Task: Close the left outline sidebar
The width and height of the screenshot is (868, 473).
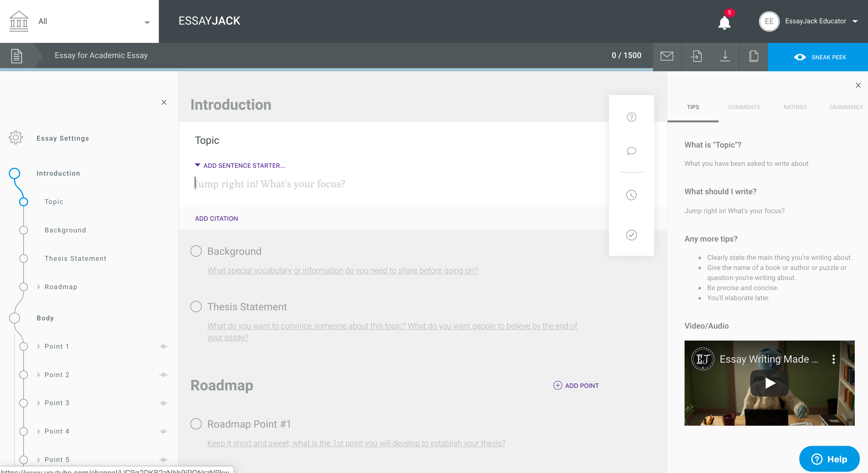Action: click(x=164, y=102)
